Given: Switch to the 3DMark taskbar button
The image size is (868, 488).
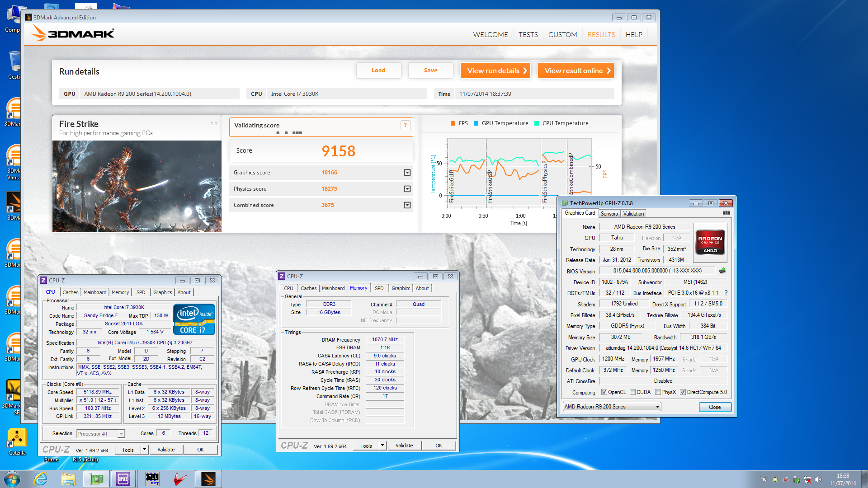Looking at the screenshot, I should (208, 479).
